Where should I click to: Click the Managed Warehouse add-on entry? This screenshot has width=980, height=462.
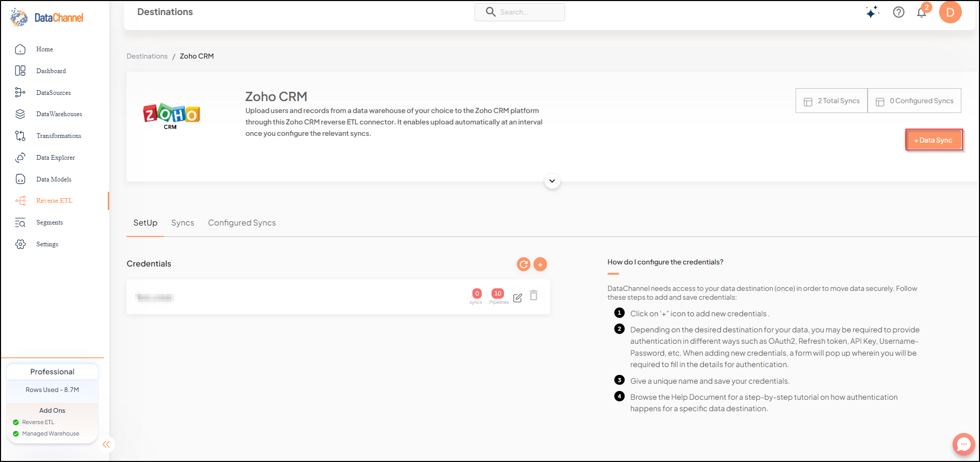(x=46, y=433)
